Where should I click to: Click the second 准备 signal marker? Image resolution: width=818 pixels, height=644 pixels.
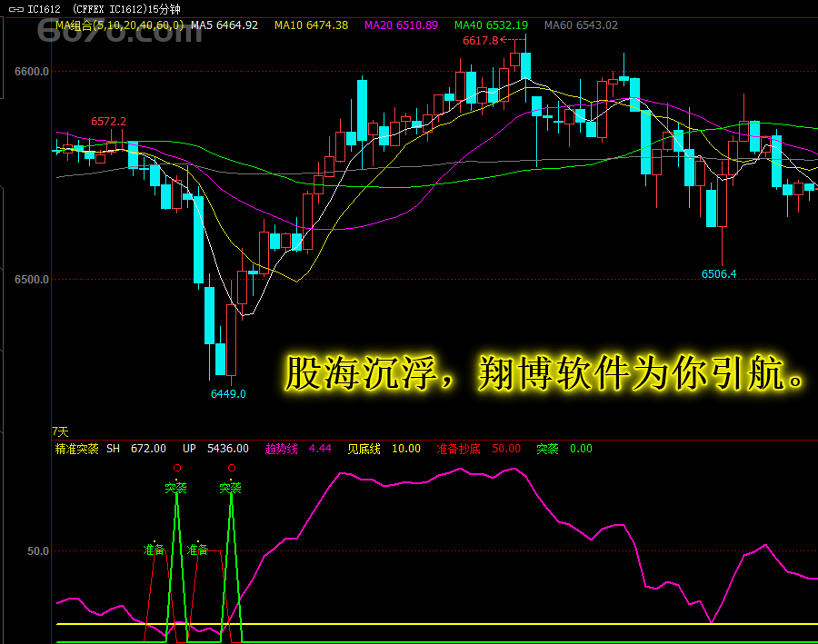(x=197, y=550)
